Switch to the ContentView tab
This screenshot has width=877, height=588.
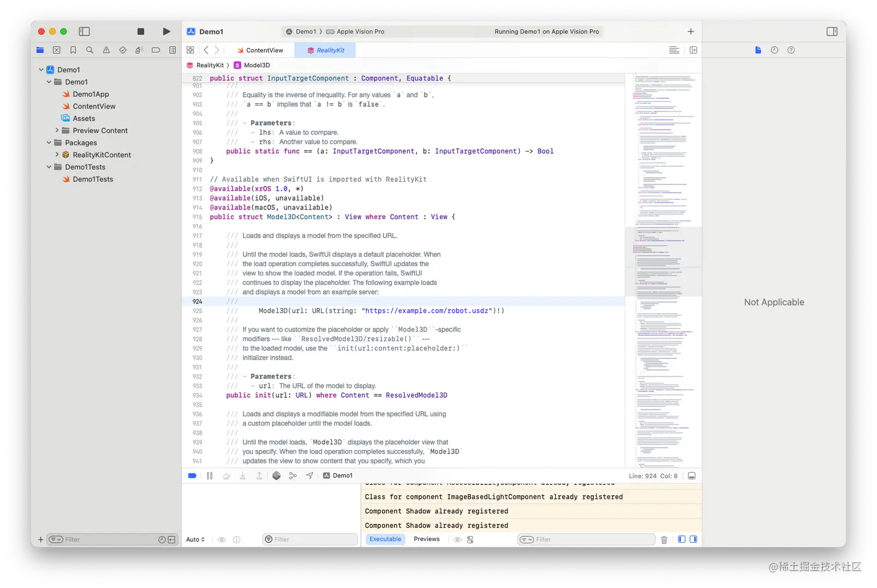pyautogui.click(x=260, y=50)
